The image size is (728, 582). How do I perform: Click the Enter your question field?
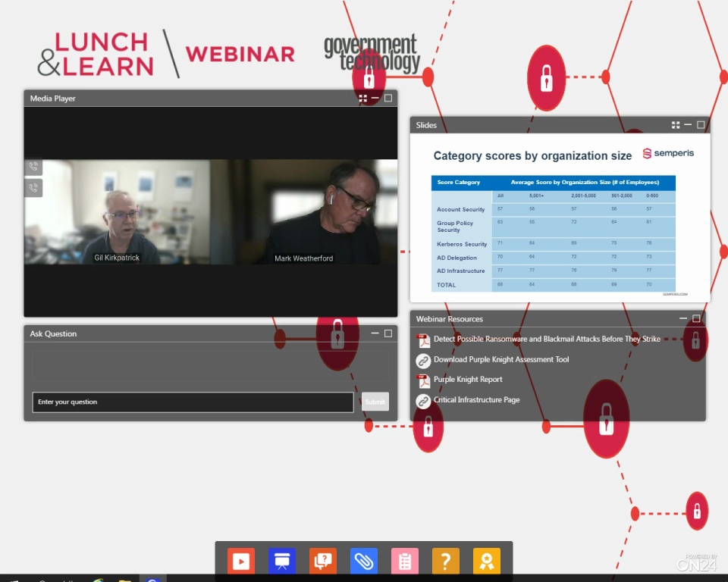click(193, 402)
